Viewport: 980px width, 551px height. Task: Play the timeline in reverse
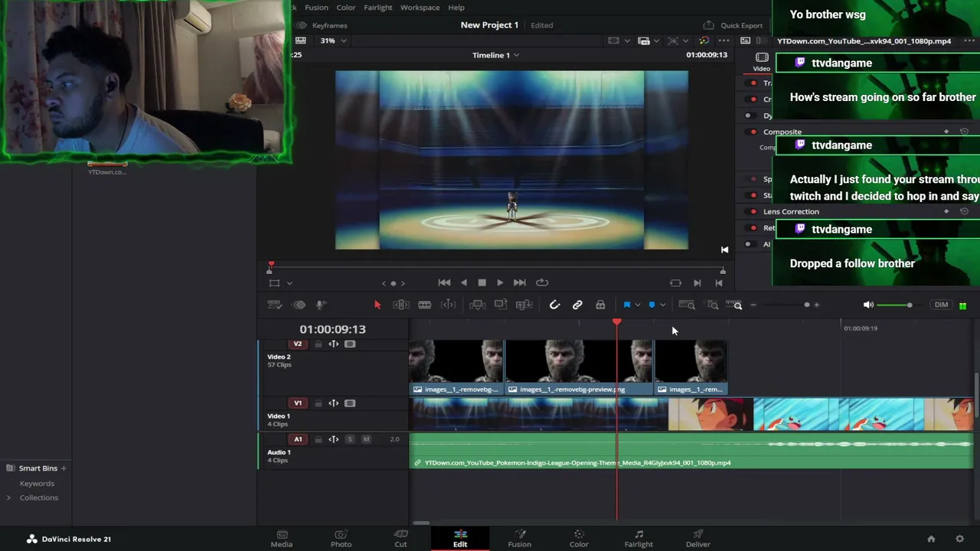coord(463,282)
